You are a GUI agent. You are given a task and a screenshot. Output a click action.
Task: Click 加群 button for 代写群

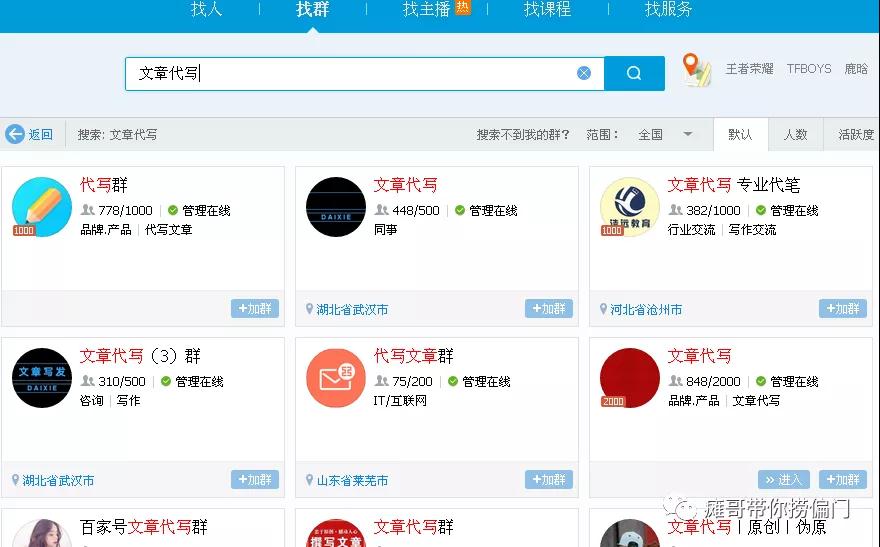tap(255, 309)
